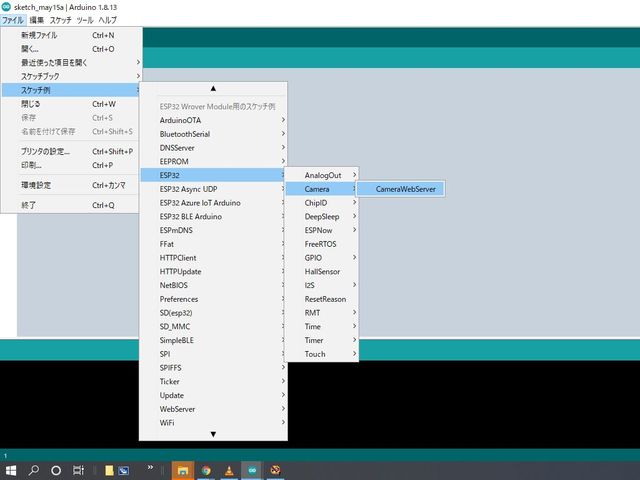Expand AnalogOut submenu
This screenshot has width=640, height=480.
click(x=322, y=175)
